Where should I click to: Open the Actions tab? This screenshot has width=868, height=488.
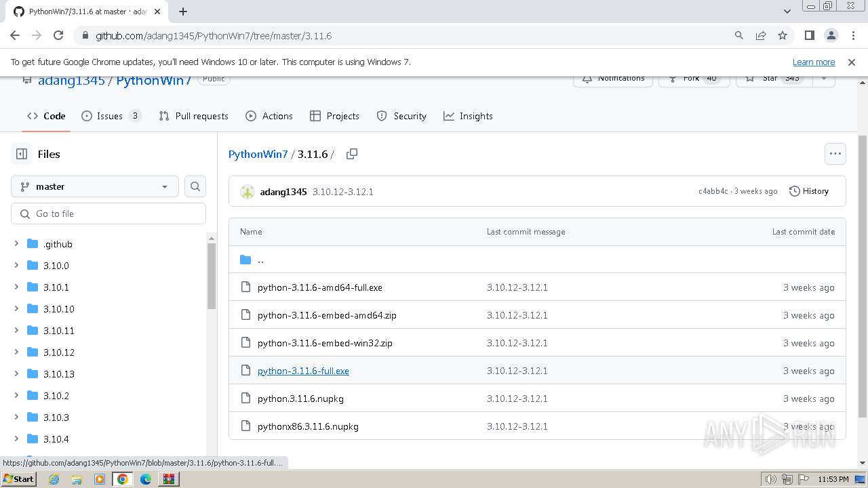[269, 116]
